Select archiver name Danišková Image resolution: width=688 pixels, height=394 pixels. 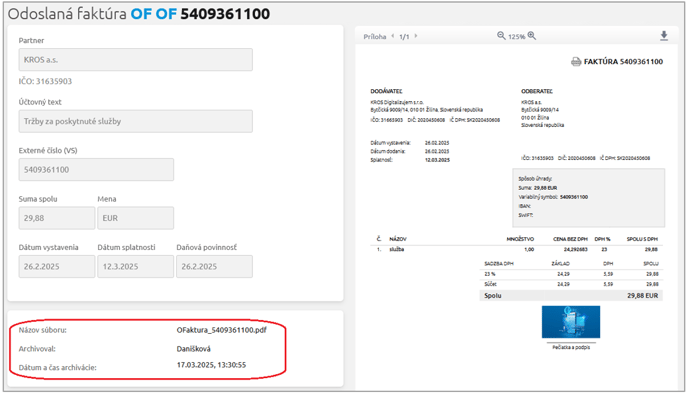(194, 349)
